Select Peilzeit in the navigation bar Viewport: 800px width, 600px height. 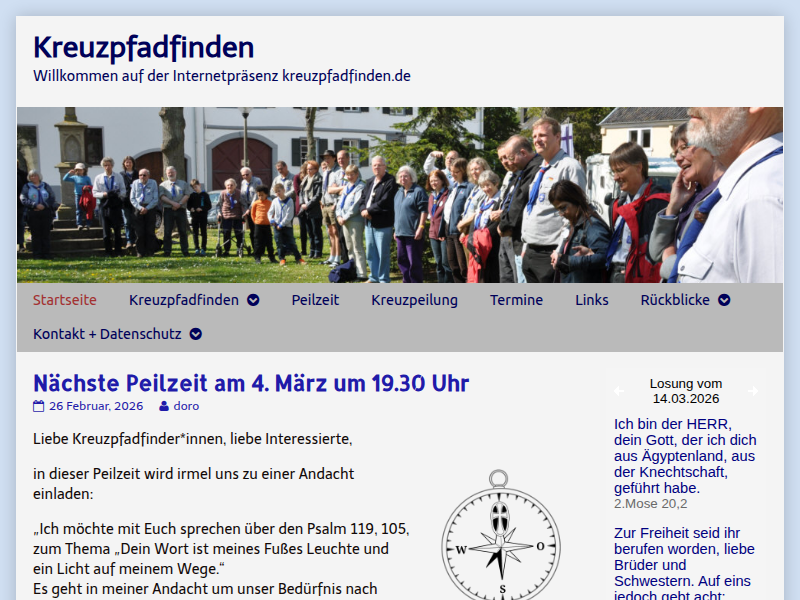click(315, 300)
